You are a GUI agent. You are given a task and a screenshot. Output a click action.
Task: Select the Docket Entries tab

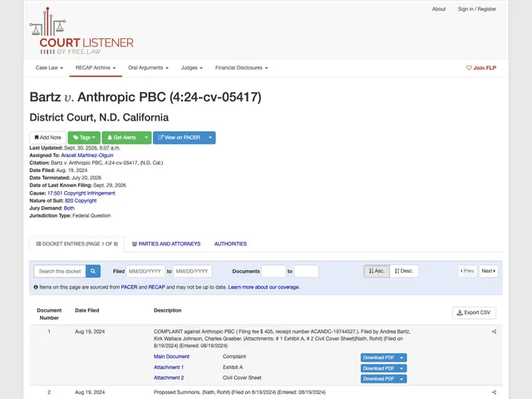click(77, 244)
